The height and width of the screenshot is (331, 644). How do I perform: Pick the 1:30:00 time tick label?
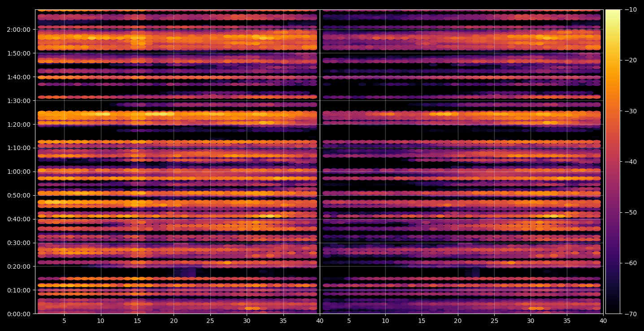point(18,101)
